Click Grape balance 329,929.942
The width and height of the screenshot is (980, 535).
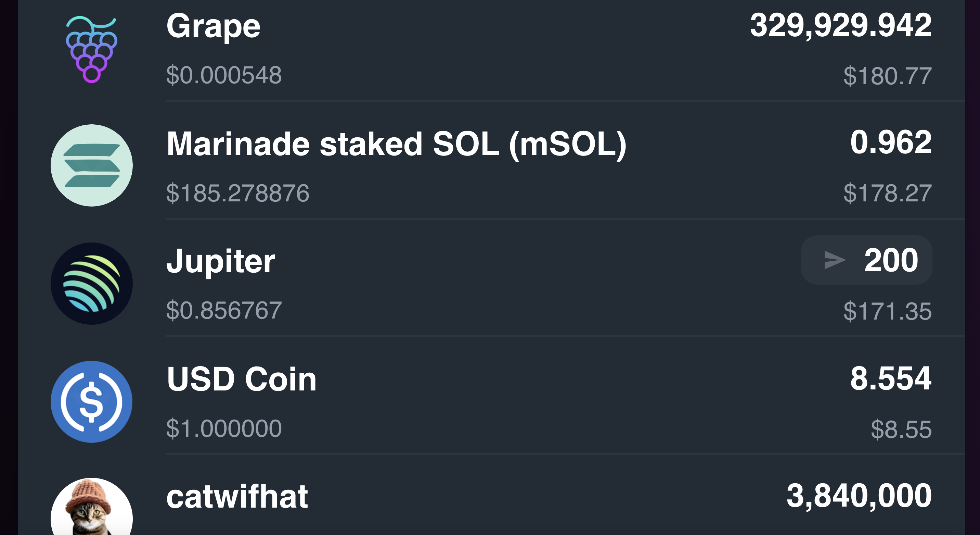841,25
